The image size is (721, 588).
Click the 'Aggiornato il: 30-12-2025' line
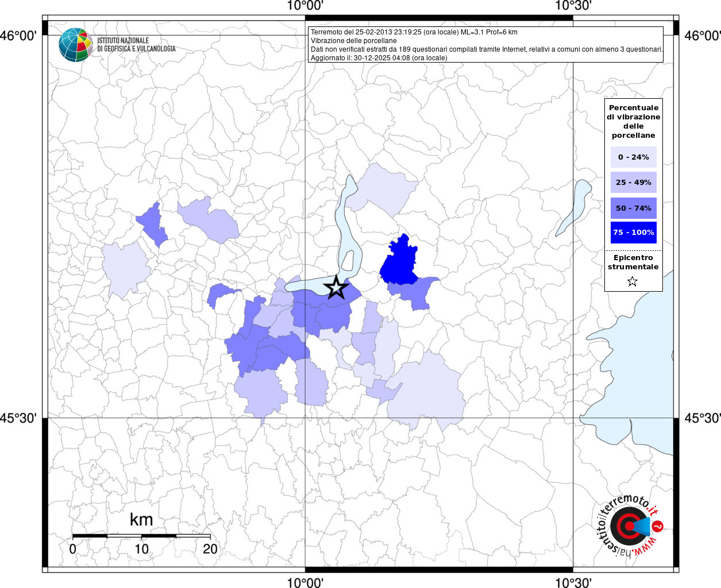point(379,58)
